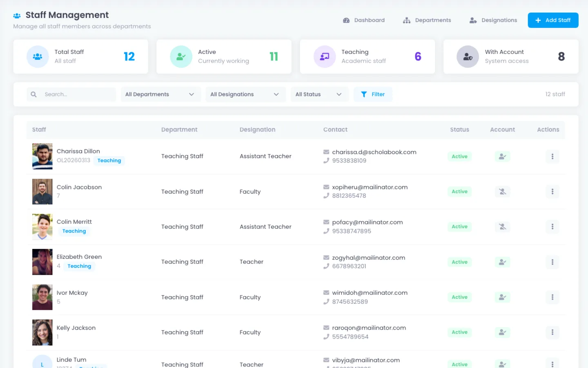
Task: Click the account icon for Elizabeth Green
Action: [x=502, y=262]
